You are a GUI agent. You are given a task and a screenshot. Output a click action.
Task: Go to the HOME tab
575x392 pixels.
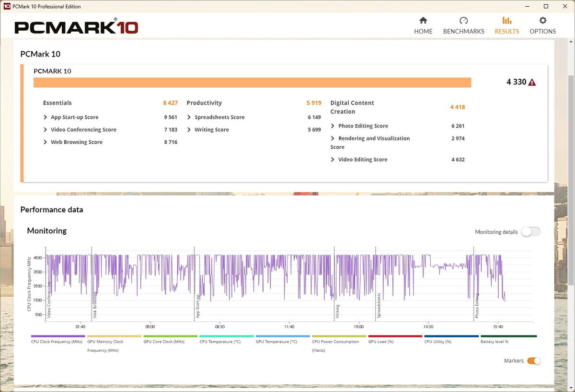(x=423, y=26)
